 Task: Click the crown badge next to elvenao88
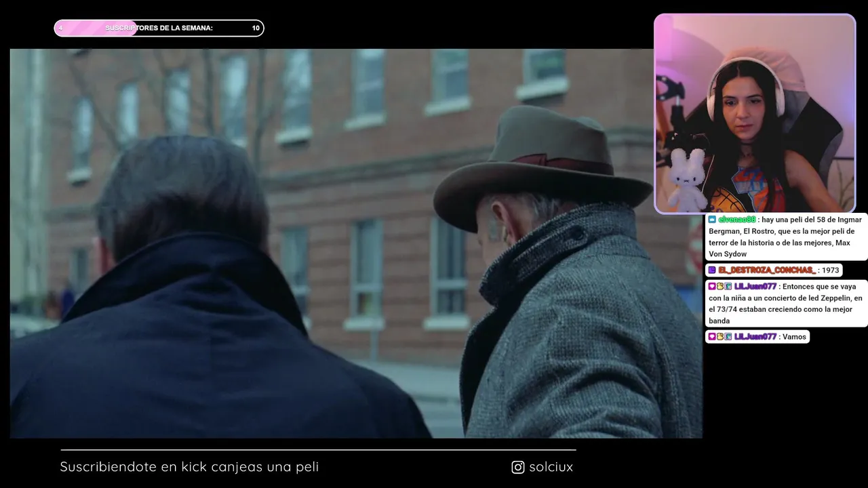tap(712, 220)
